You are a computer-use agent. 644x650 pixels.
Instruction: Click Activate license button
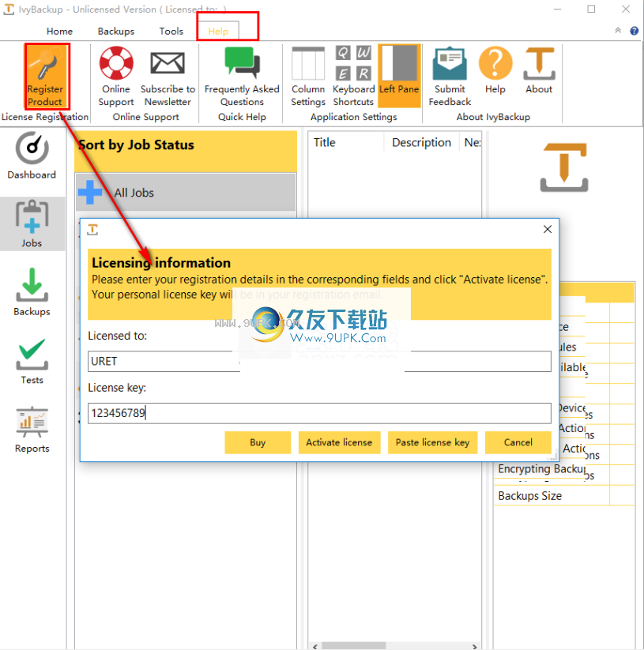(x=339, y=442)
